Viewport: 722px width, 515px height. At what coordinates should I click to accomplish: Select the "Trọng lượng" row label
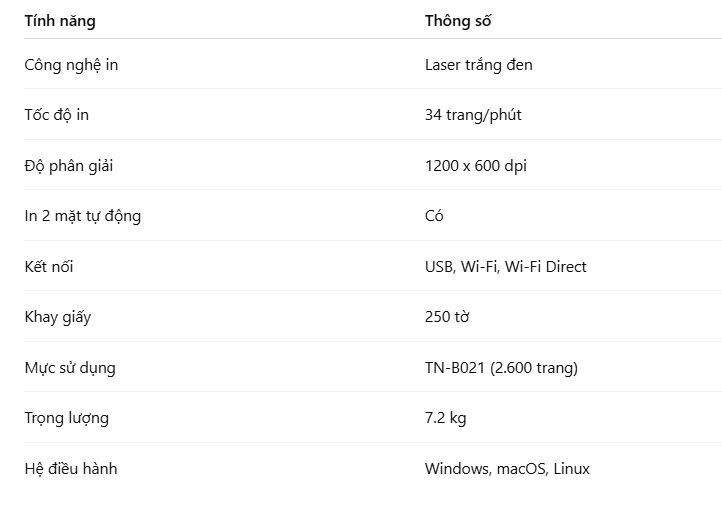pyautogui.click(x=66, y=418)
